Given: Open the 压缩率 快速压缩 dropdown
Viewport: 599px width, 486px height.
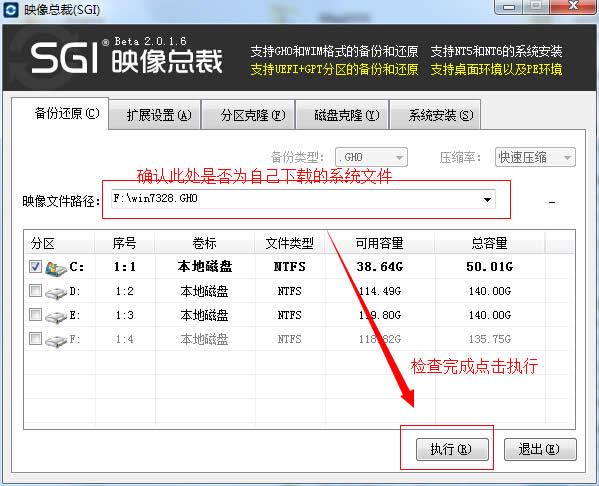Looking at the screenshot, I should 535,157.
